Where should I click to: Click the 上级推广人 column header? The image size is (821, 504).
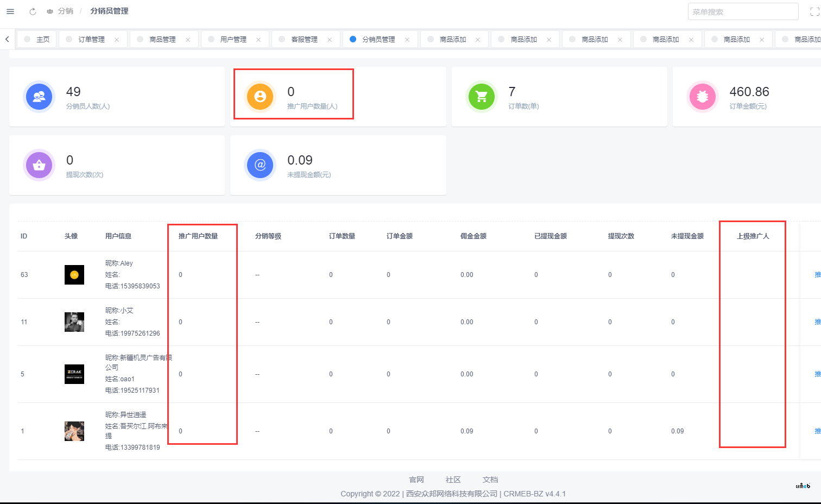pyautogui.click(x=753, y=236)
